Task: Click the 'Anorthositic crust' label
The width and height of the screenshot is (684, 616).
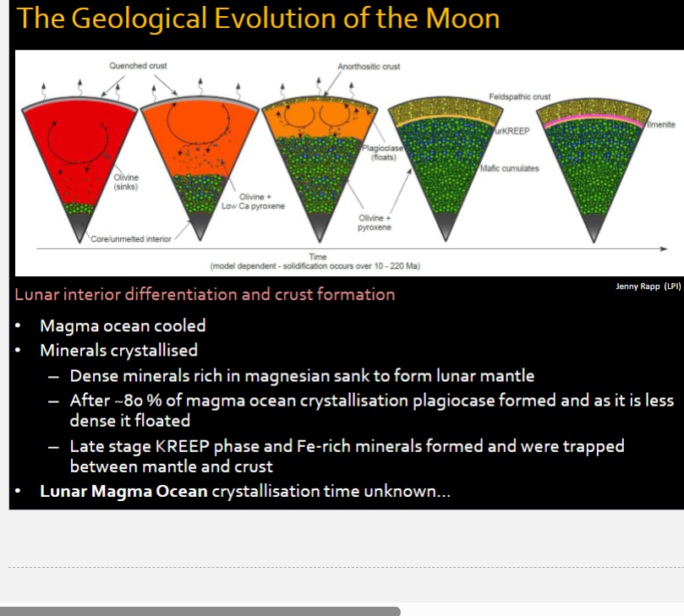Action: point(369,66)
